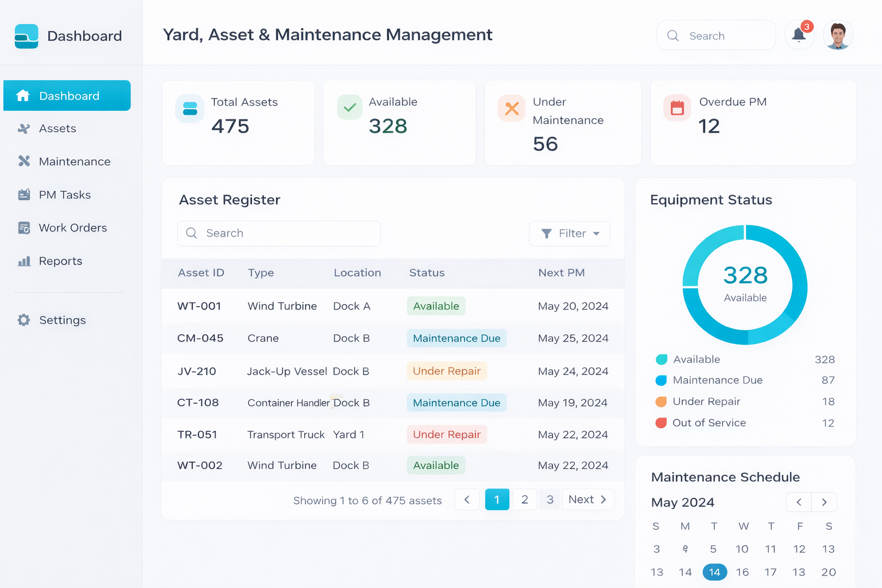Click the Total Assets card icon

[189, 109]
